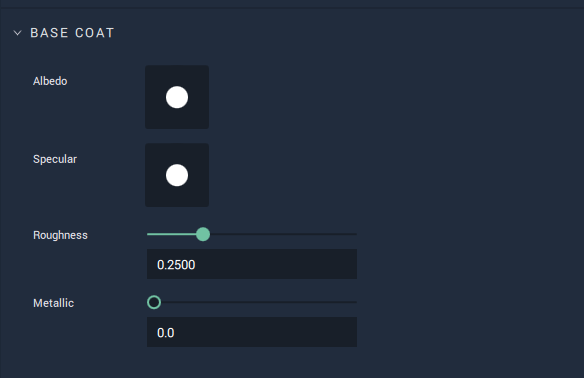
Task: Click the white circle in the Albedo swatch
Action: coord(177,97)
